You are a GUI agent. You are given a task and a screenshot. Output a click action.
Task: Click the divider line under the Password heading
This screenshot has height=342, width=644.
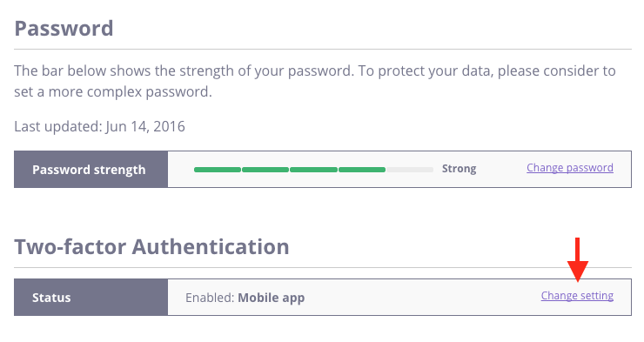(x=323, y=50)
